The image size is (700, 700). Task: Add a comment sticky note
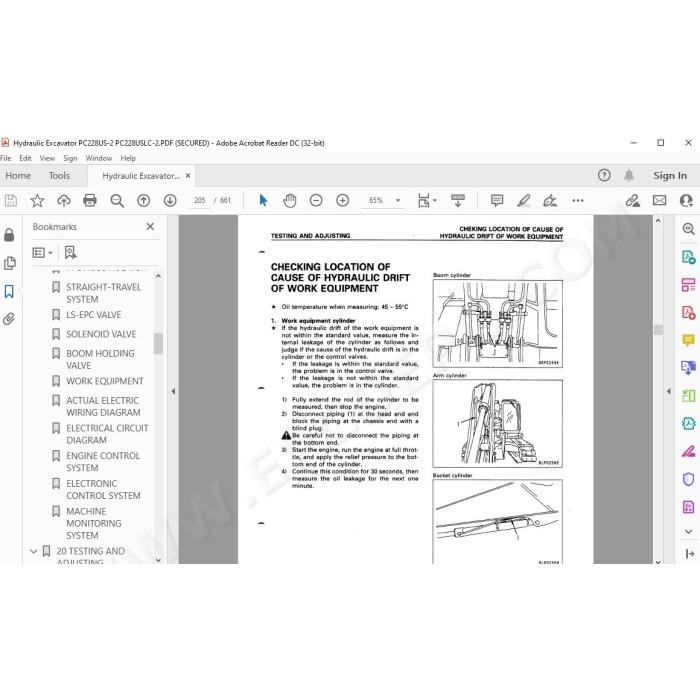click(x=497, y=200)
